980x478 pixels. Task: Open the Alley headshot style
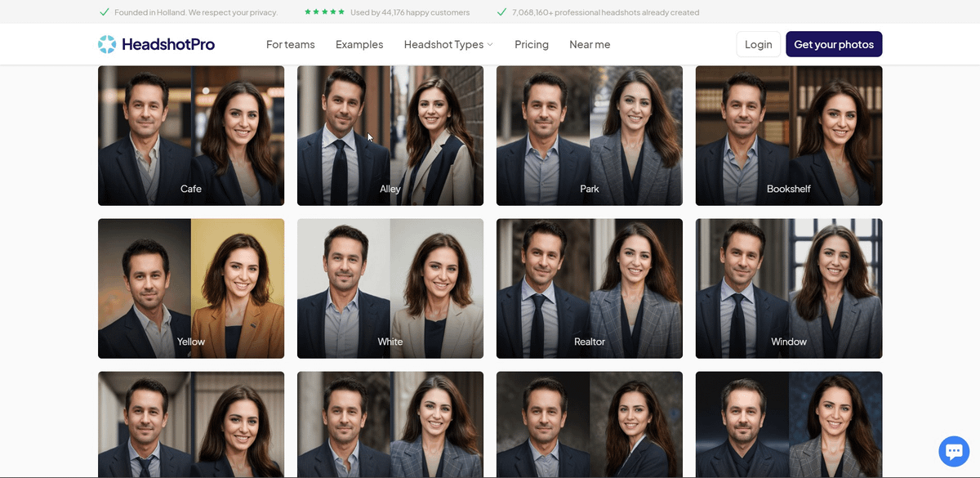[390, 136]
